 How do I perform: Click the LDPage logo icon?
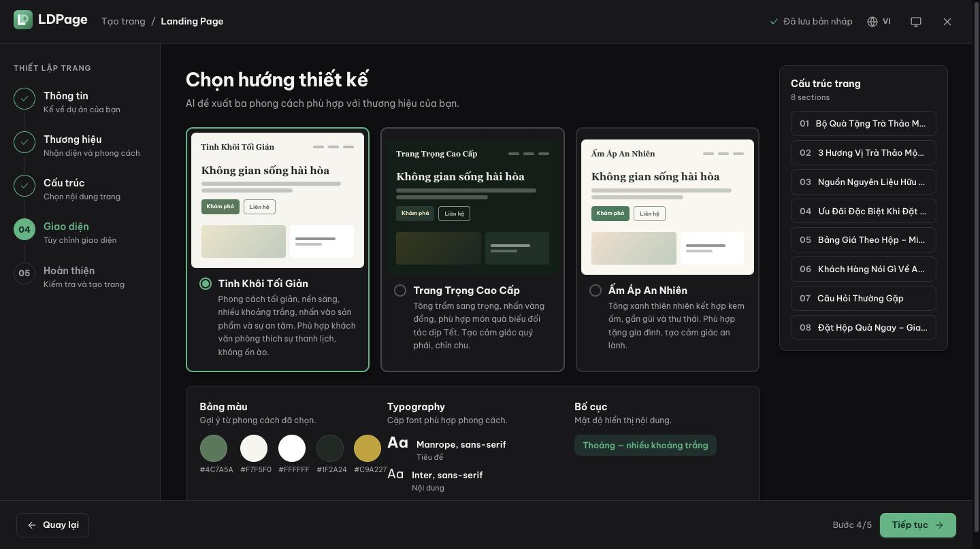pyautogui.click(x=23, y=20)
